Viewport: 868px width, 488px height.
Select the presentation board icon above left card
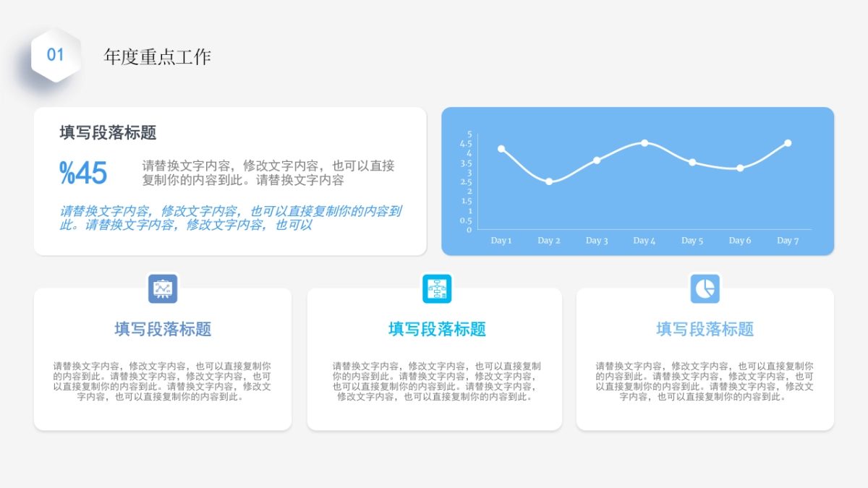pyautogui.click(x=163, y=288)
